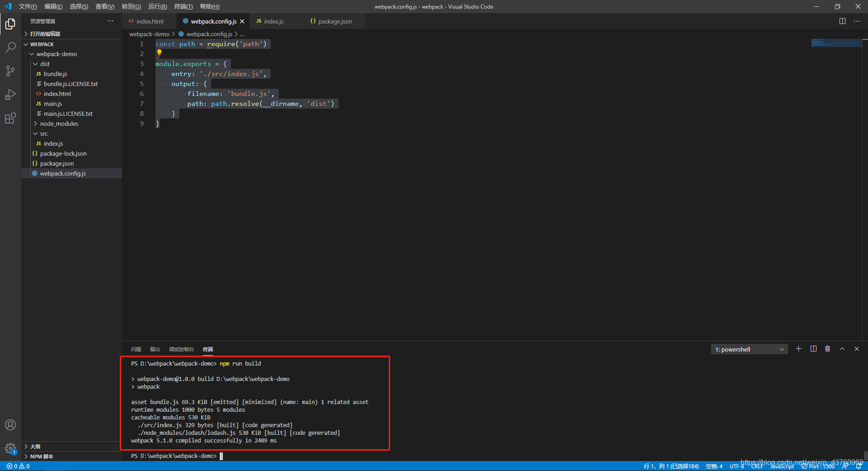The height and width of the screenshot is (471, 868).
Task: Expand the node_modules folder
Action: [71, 124]
